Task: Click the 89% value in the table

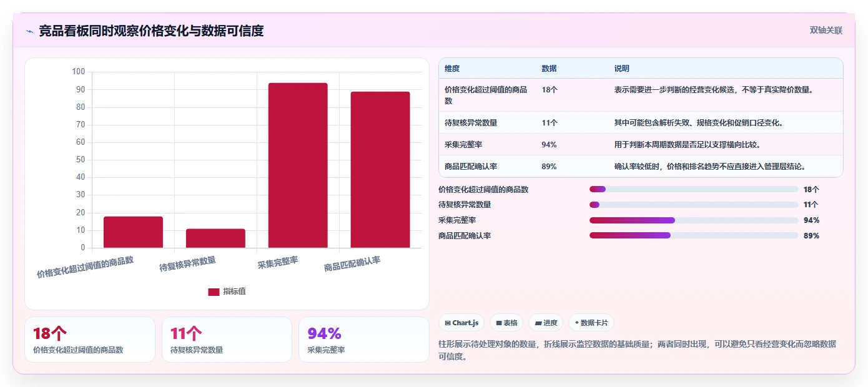Action: click(x=550, y=167)
